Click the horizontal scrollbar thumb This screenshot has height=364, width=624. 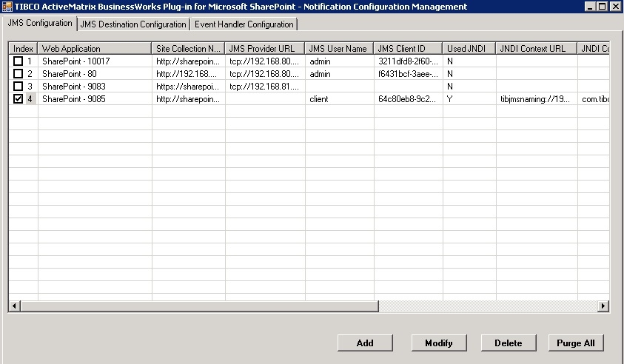tap(199, 306)
